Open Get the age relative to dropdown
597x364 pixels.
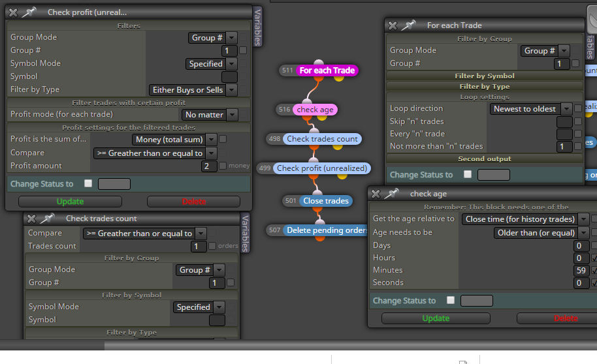(x=525, y=219)
